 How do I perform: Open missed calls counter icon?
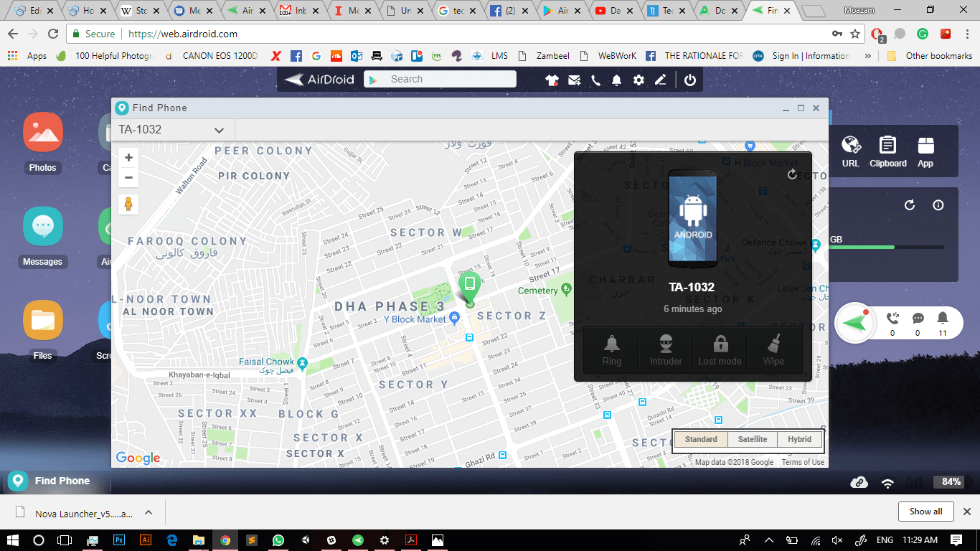[x=892, y=319]
